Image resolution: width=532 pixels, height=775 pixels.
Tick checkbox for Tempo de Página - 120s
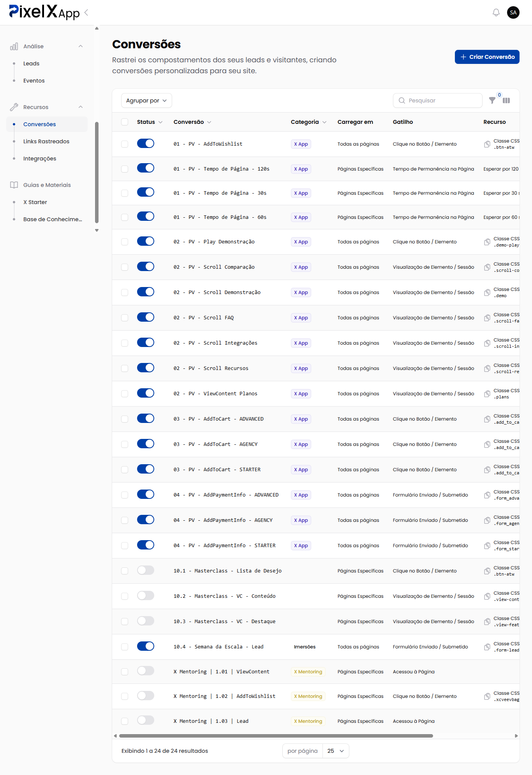125,169
